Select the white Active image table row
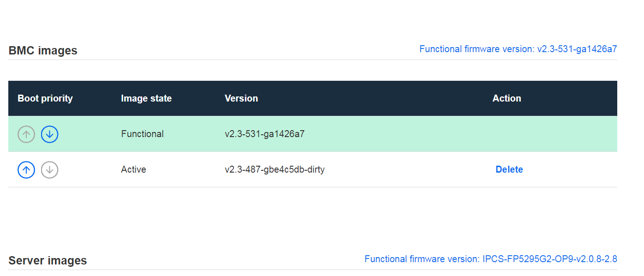This screenshot has height=276, width=644. (x=313, y=169)
